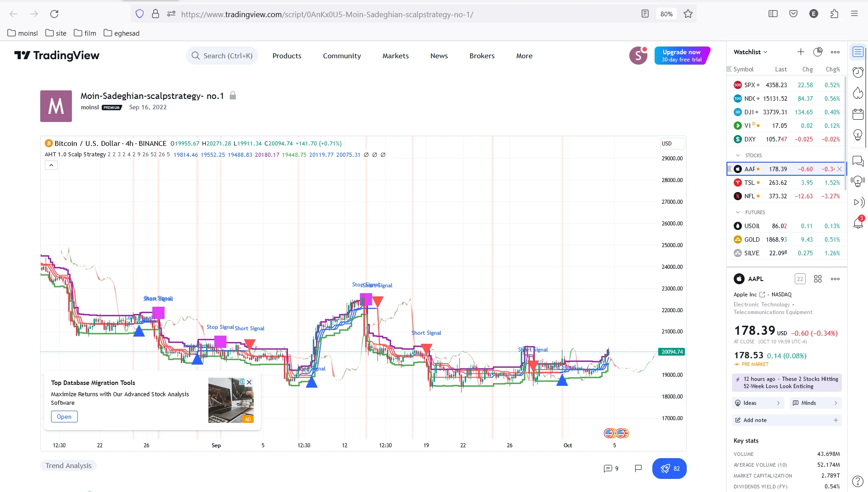Toggle the browser sidebar view icon

(x=773, y=14)
